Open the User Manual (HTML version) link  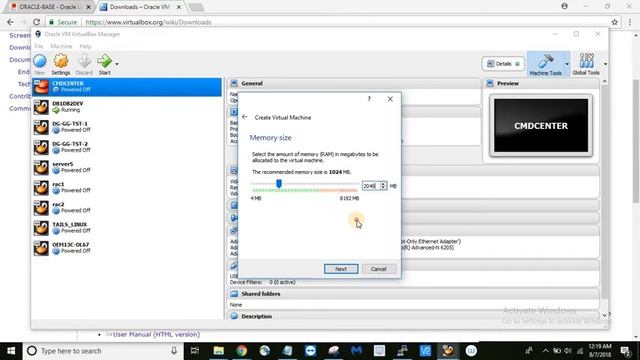[156, 334]
